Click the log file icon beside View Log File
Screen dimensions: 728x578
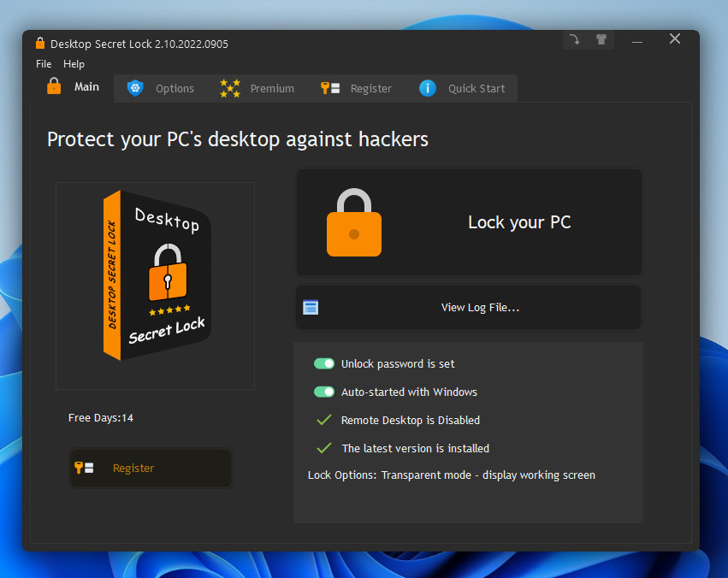pos(311,307)
